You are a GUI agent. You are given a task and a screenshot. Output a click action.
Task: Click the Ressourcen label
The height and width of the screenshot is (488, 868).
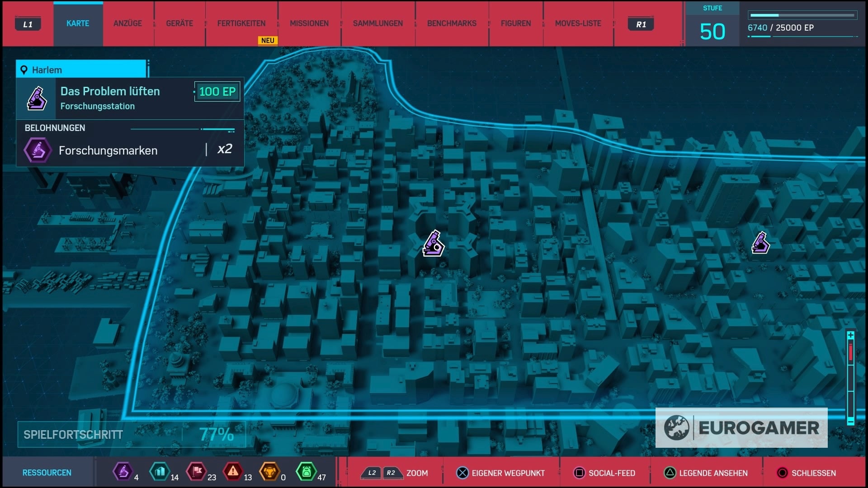pyautogui.click(x=47, y=473)
